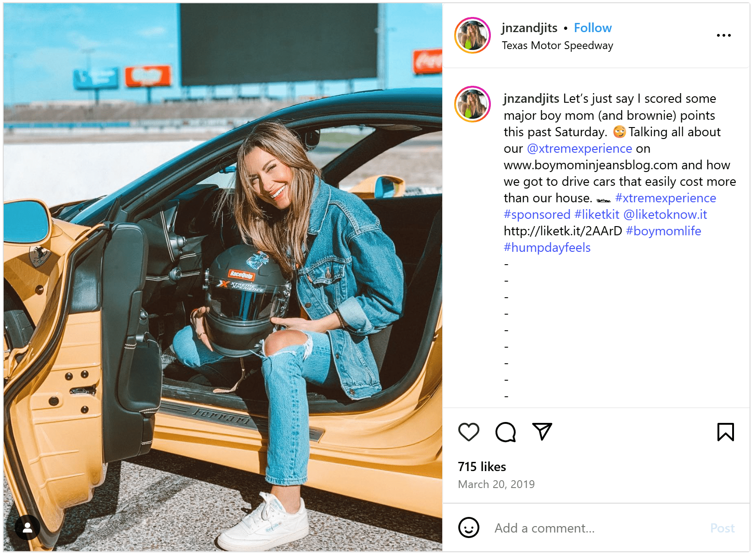Show tagged people icon on photo

28,527
